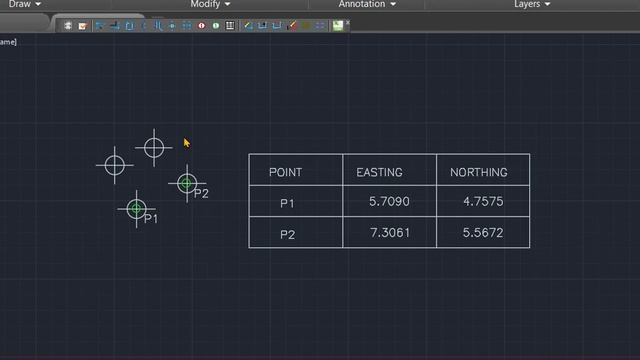Click the blue arrow icon after the notepad icon
The image size is (640, 360).
pos(100,26)
